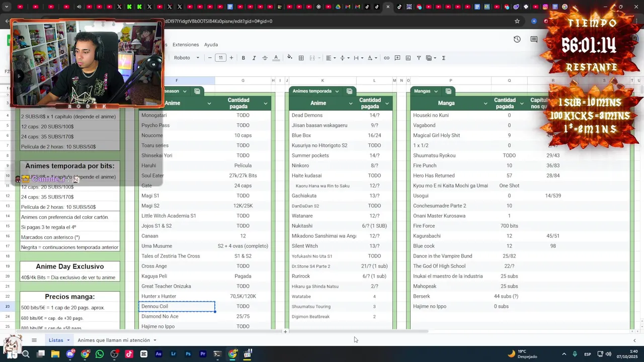Screen dimensions: 644x362
Task: Click the side panel arrow at bottom right
Action: (634, 340)
